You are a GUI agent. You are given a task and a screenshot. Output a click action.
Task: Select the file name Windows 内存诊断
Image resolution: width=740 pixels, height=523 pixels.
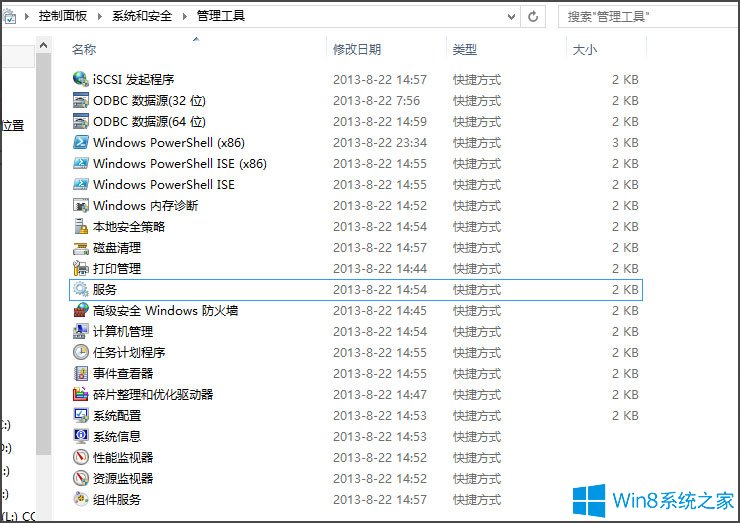coord(145,205)
